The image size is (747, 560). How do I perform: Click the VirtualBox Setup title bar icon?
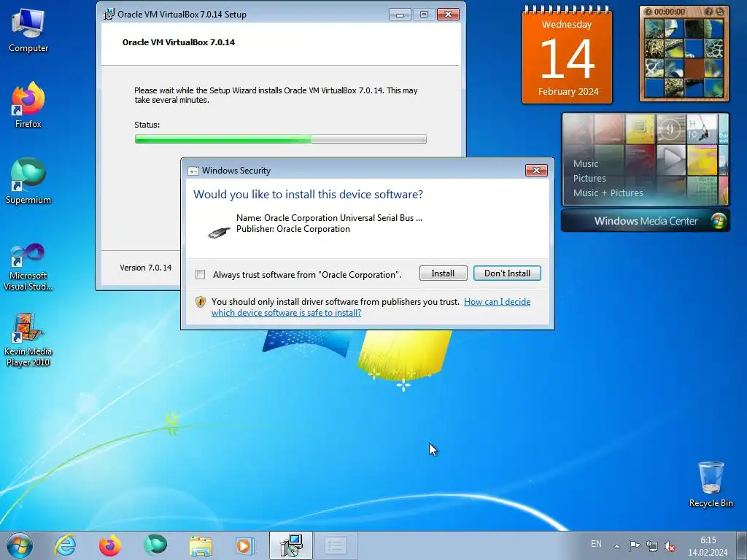[109, 15]
